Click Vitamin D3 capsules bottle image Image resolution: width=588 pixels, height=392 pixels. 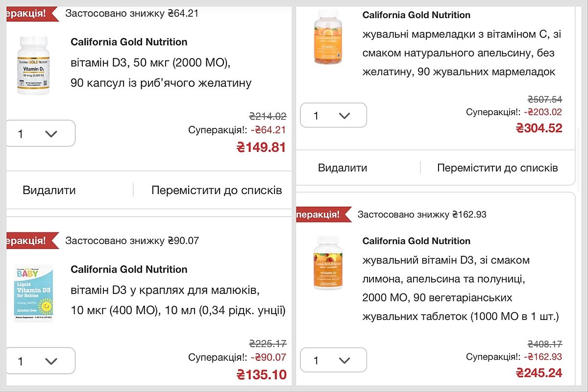(33, 65)
